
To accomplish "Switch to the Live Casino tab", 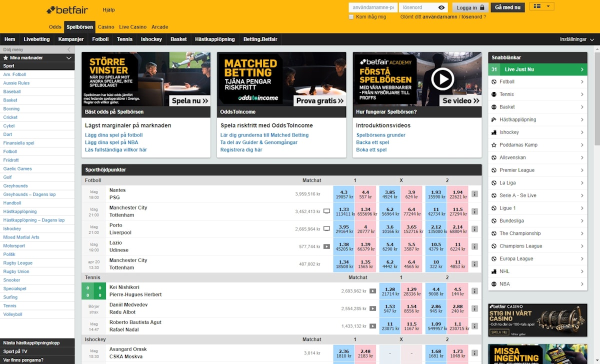I will [x=133, y=27].
